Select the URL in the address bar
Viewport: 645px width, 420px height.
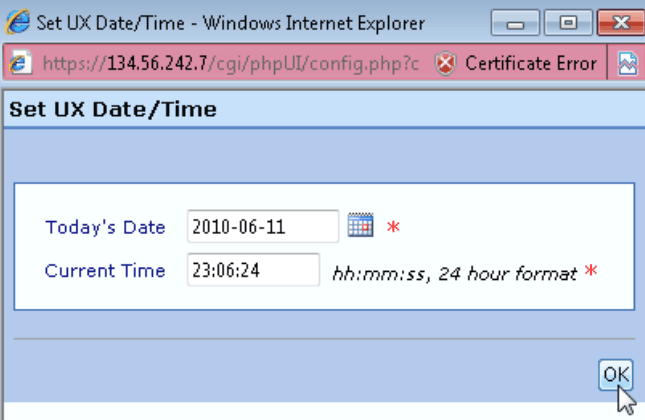(x=230, y=64)
